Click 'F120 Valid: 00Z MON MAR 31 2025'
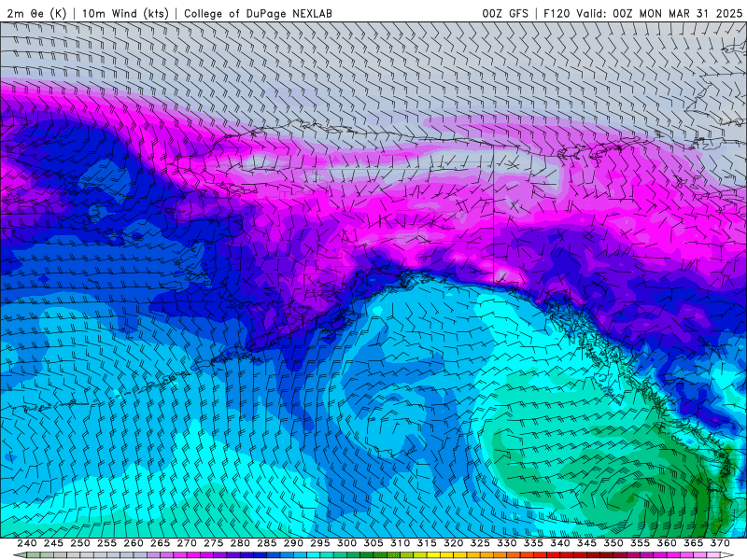Screen dimensions: 747x560 (x=642, y=13)
